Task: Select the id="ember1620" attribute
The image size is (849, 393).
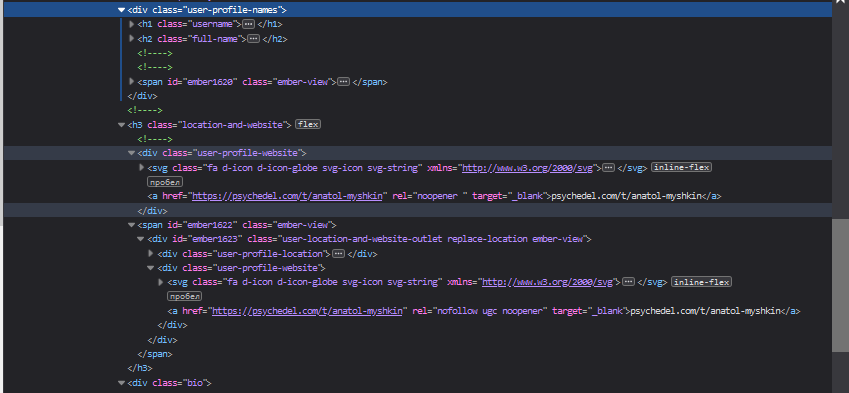Action: click(x=203, y=82)
